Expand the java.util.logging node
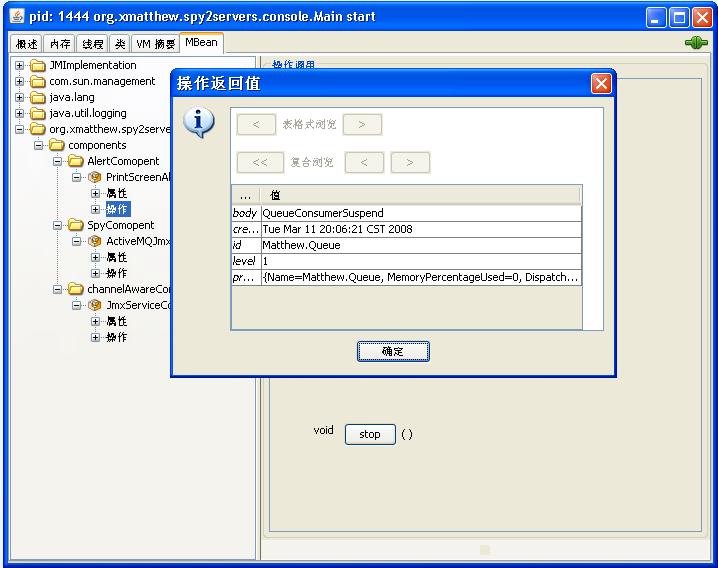Screen dimensions: 718x568 pos(19,114)
